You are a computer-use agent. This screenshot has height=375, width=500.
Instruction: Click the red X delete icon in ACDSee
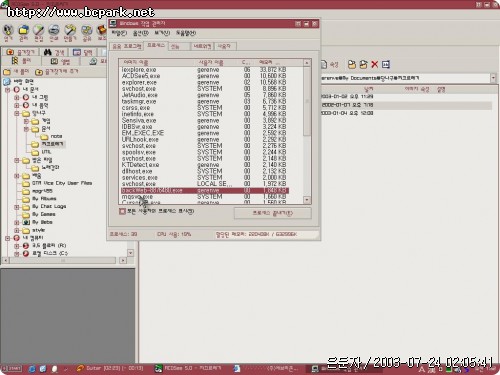point(375,64)
